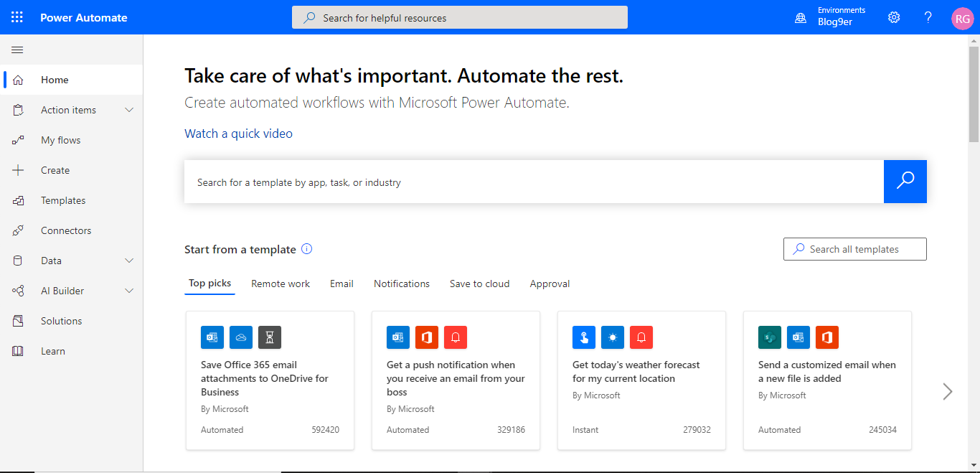Open the app launcher waffle icon
This screenshot has width=980, height=473.
coord(17,17)
